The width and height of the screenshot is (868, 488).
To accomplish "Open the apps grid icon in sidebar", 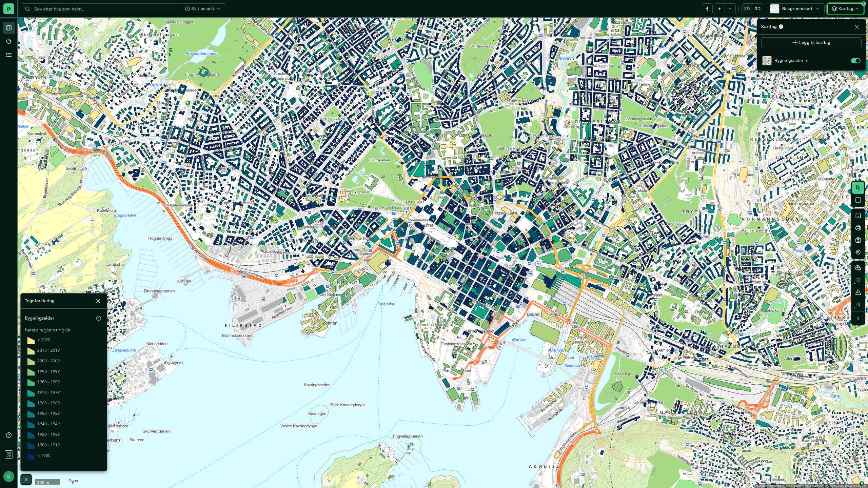I will [9, 454].
